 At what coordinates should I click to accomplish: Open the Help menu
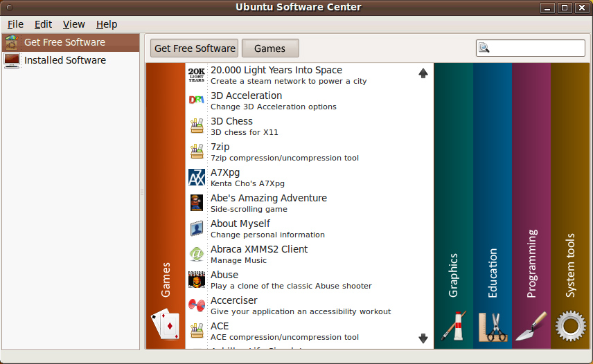click(x=107, y=24)
